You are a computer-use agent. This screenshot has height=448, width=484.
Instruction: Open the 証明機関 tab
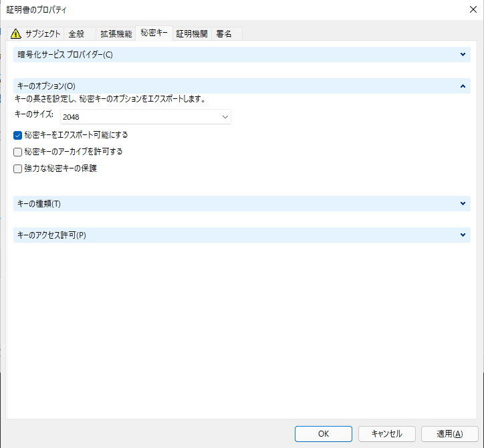click(192, 33)
